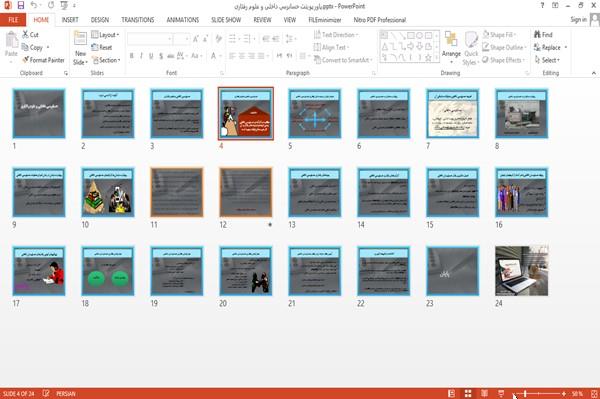
Task: Apply Underline formatting
Action: pos(151,56)
